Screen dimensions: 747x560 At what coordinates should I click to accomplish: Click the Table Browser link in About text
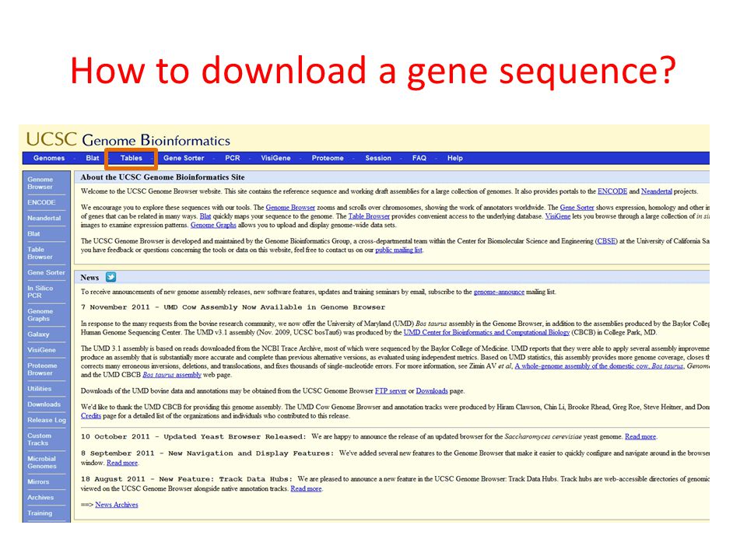[369, 216]
